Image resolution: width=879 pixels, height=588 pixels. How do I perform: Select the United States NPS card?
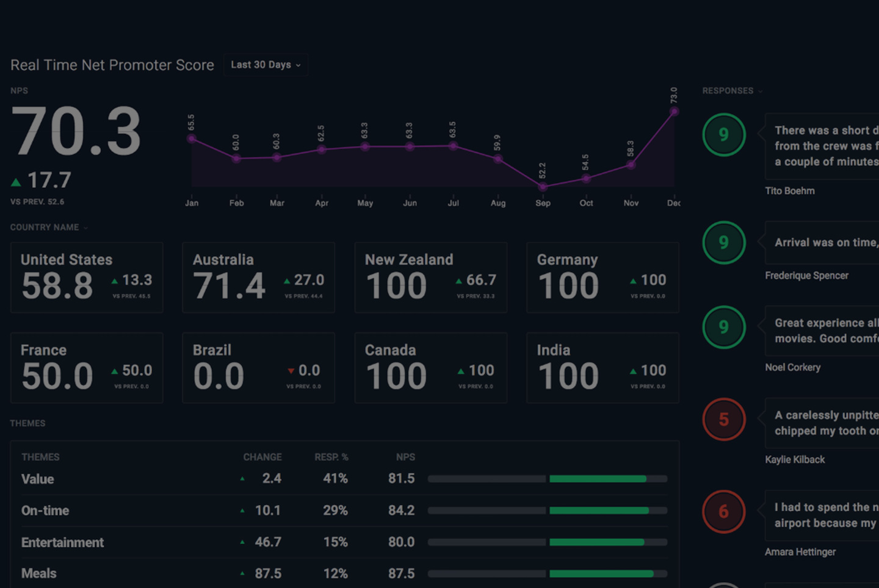(87, 278)
